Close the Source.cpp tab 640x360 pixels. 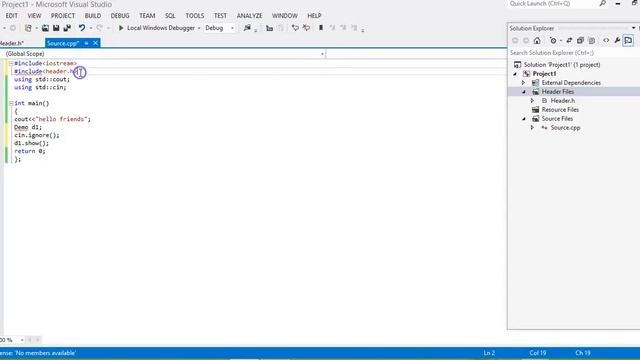point(96,43)
